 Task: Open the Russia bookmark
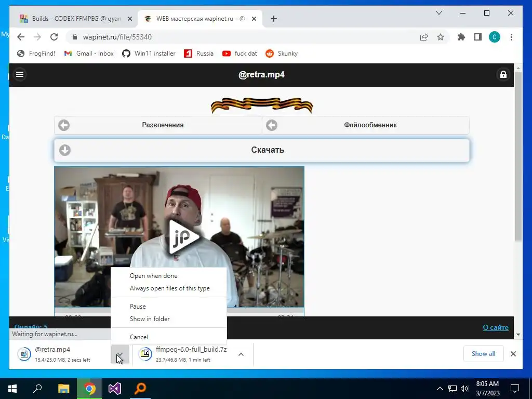[x=199, y=54]
